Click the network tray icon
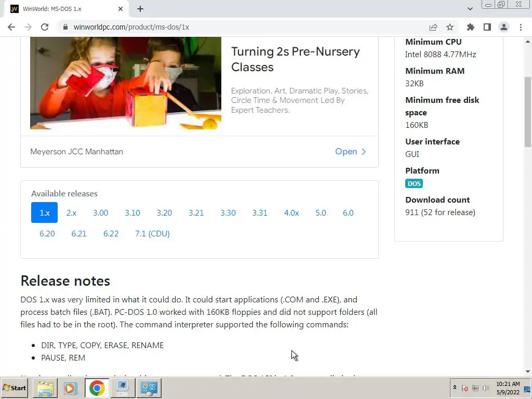The width and height of the screenshot is (532, 399). 475,388
